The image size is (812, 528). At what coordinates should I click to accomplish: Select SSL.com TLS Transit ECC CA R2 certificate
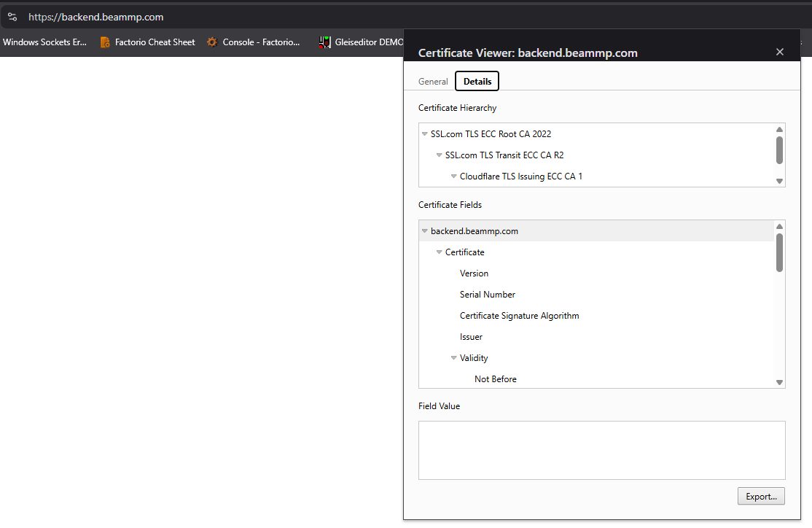[x=504, y=155]
